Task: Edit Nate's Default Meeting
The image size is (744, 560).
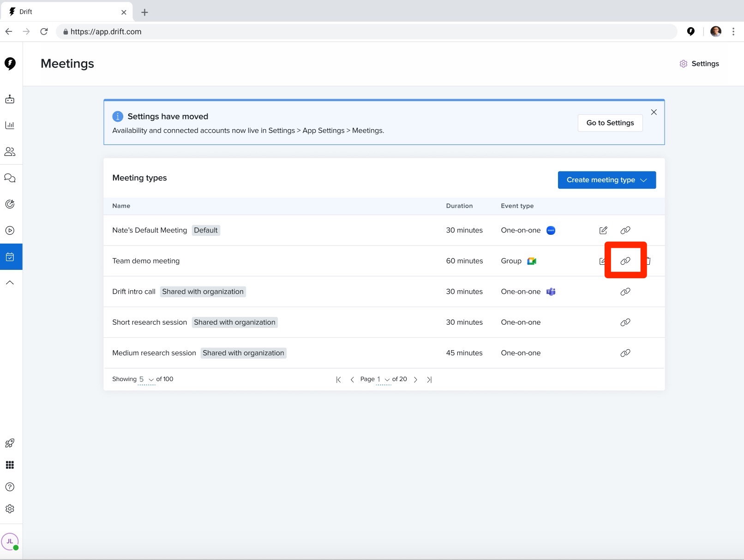Action: (603, 230)
